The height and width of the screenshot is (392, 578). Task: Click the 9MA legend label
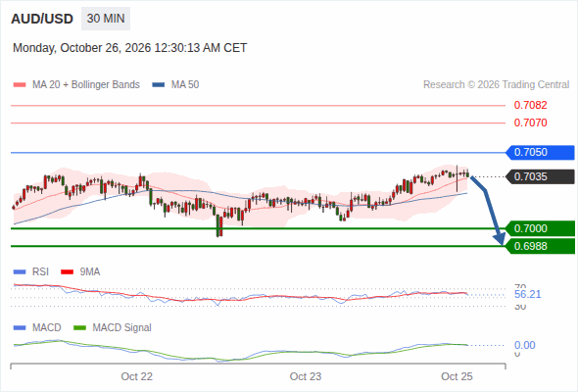pos(90,272)
